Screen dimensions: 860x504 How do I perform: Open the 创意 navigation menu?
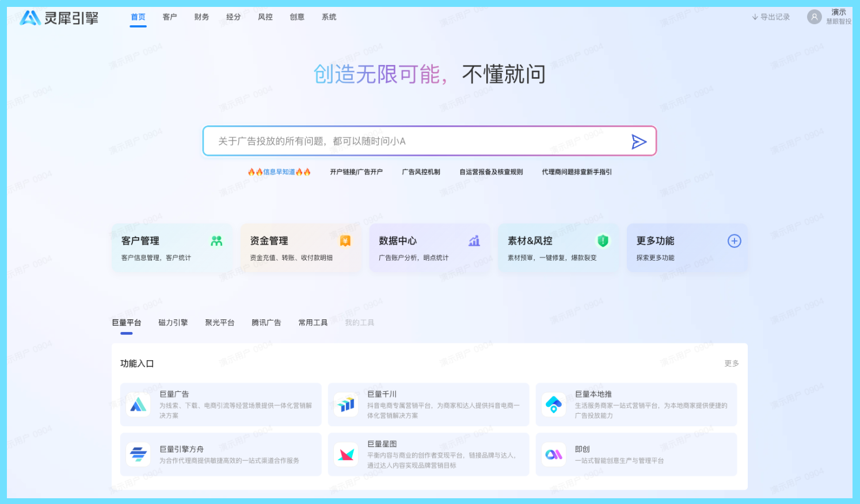(297, 17)
